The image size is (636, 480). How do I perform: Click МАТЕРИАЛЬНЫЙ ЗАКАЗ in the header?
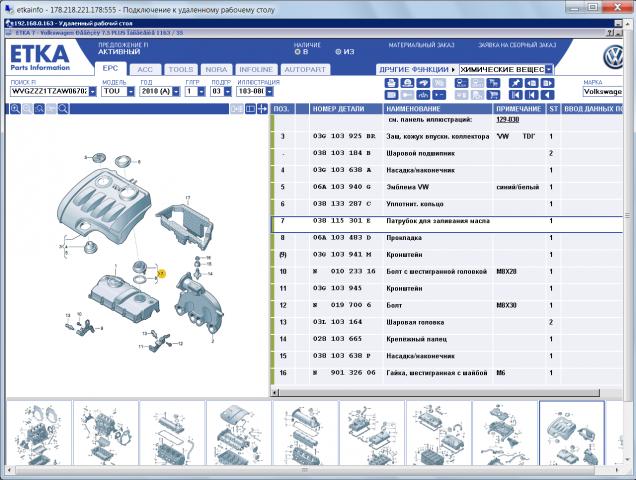[x=421, y=45]
